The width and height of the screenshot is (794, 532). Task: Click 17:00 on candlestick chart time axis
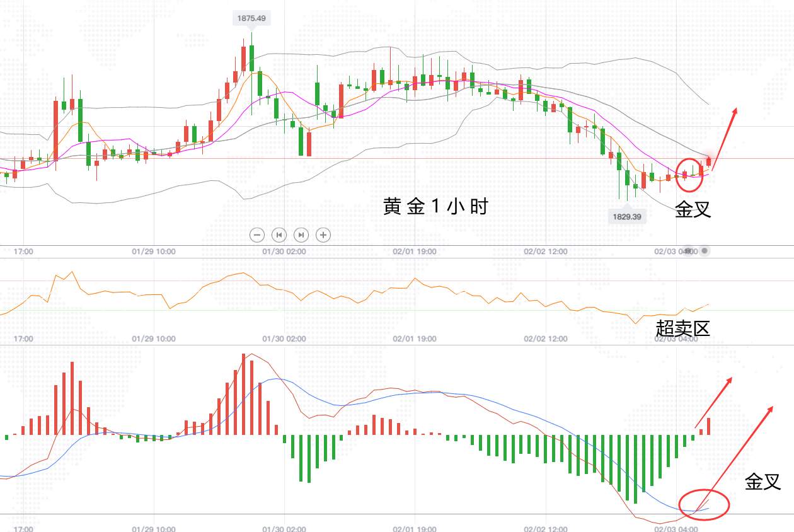(23, 251)
